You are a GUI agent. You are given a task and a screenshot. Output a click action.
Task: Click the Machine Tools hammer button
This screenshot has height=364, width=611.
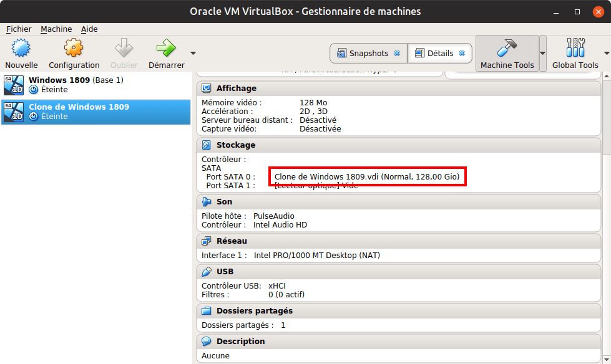pos(507,54)
